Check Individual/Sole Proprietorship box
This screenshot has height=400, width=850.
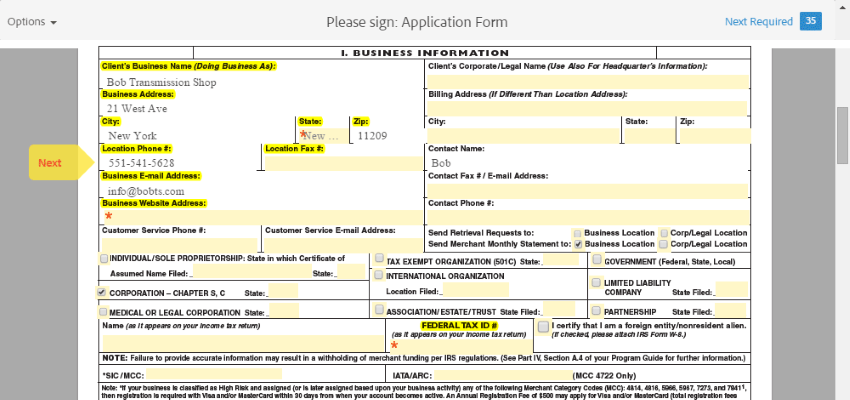[x=104, y=259]
